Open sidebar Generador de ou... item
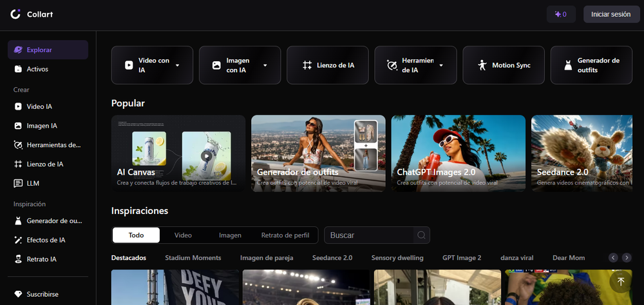This screenshot has width=644, height=305. tap(48, 221)
